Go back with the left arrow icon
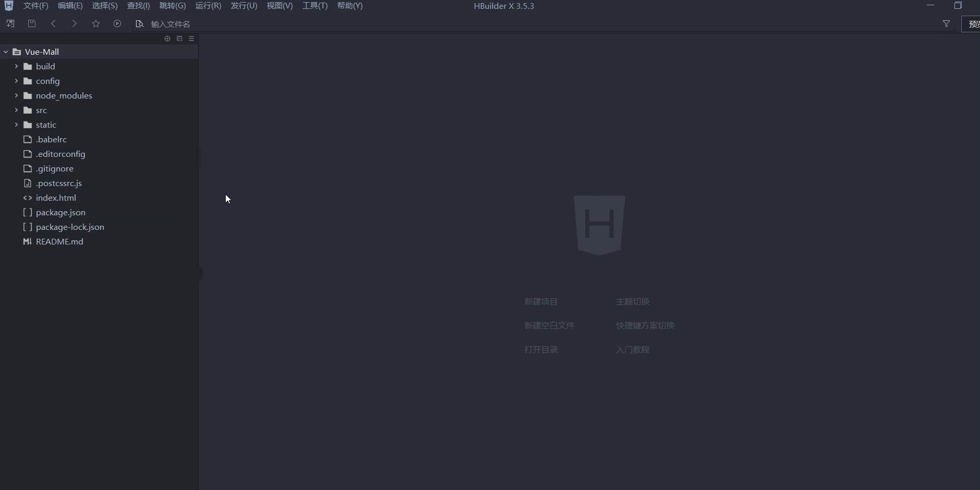 pos(53,23)
